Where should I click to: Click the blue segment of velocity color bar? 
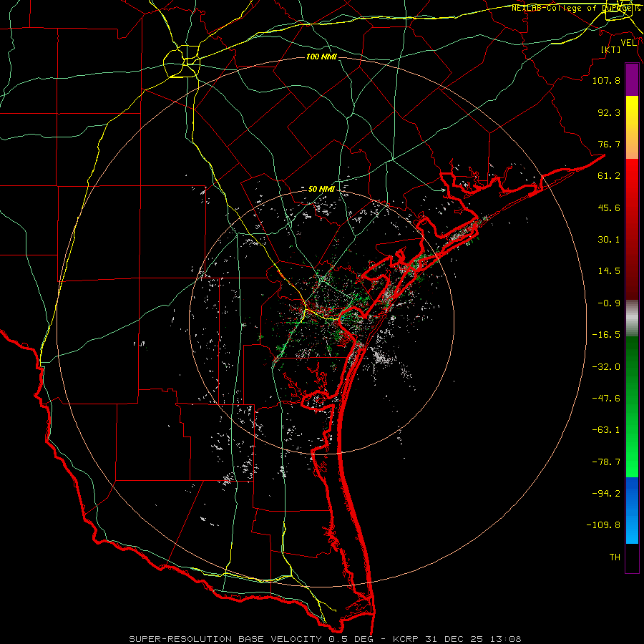632,510
